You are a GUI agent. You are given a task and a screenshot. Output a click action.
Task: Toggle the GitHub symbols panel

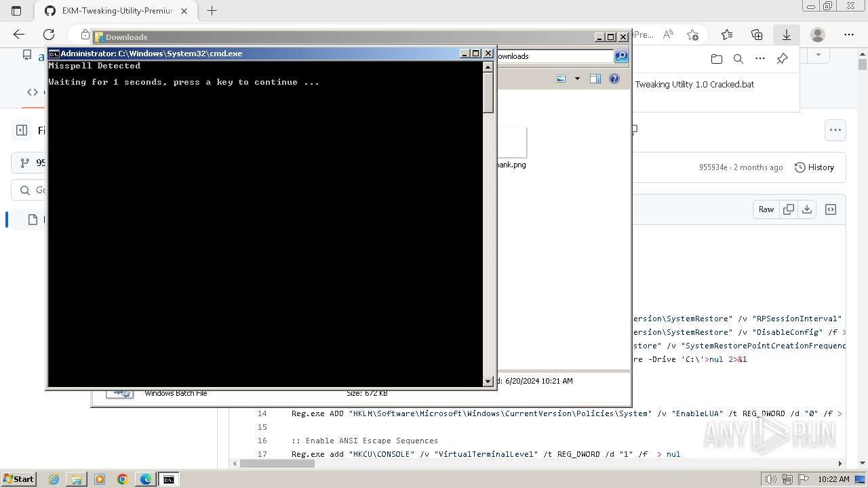831,209
